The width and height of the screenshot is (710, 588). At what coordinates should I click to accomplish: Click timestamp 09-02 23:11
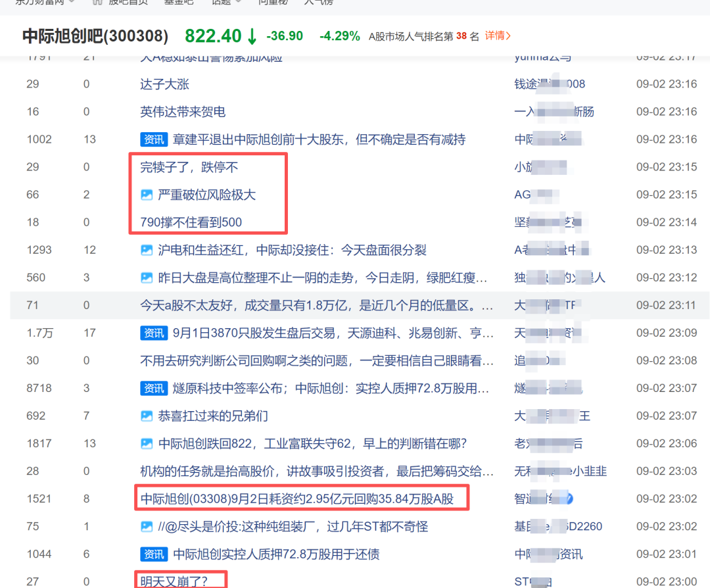[x=667, y=305]
